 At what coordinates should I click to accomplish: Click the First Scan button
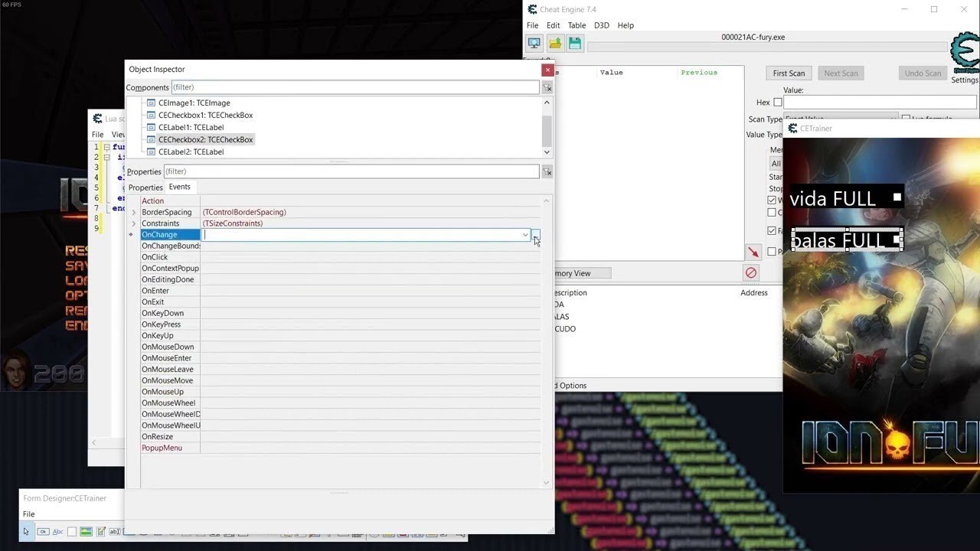(789, 73)
